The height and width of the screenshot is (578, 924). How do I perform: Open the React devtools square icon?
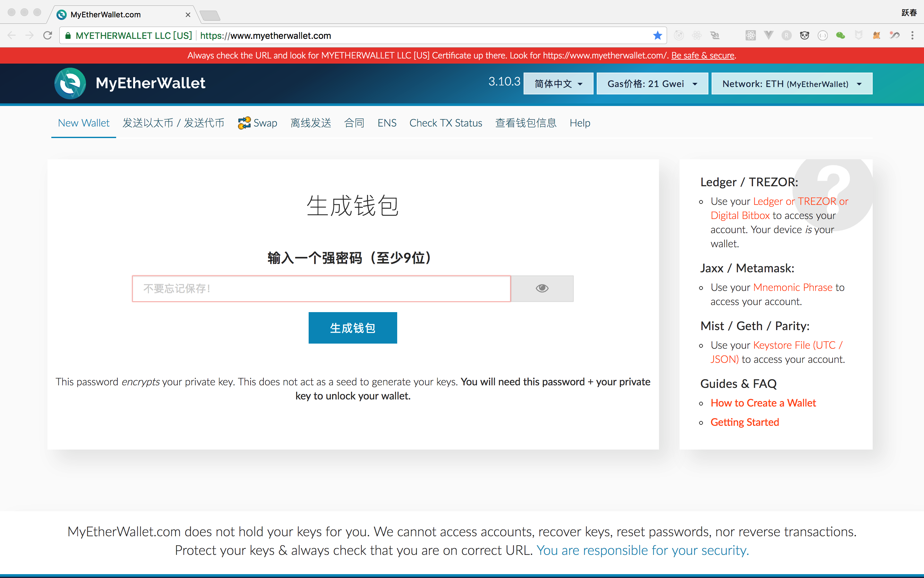pyautogui.click(x=751, y=36)
